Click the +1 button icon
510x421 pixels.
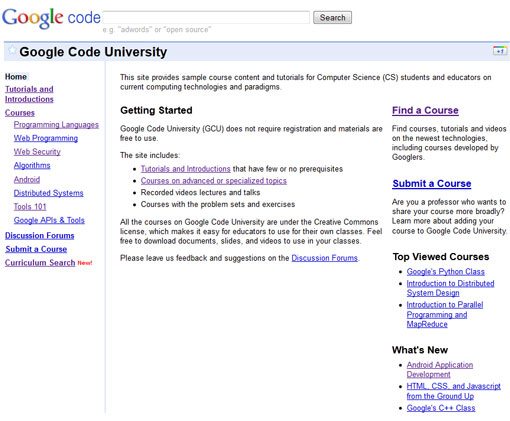click(499, 51)
